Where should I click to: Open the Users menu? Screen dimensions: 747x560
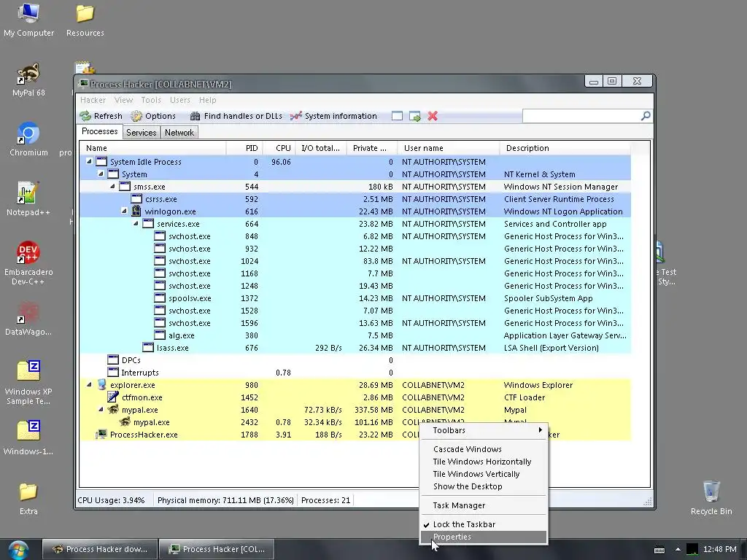click(x=180, y=100)
